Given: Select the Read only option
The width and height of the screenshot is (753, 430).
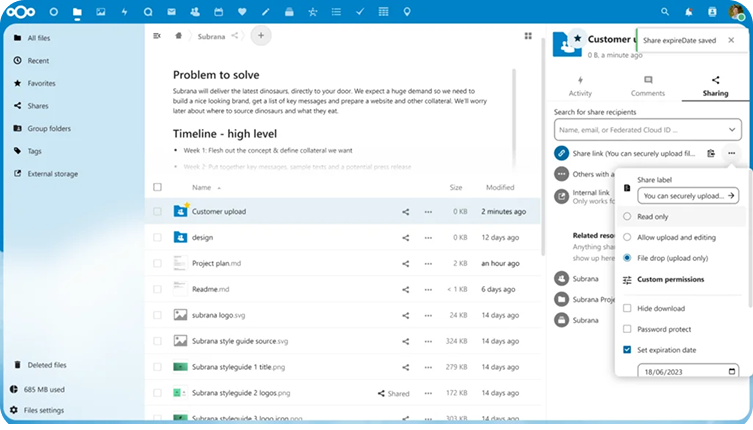Looking at the screenshot, I should point(627,216).
